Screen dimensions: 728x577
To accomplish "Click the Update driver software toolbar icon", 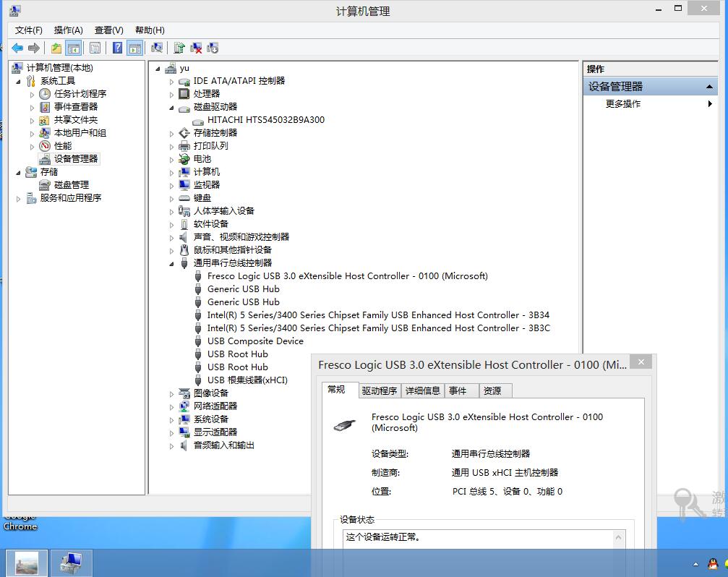I will pos(179,48).
